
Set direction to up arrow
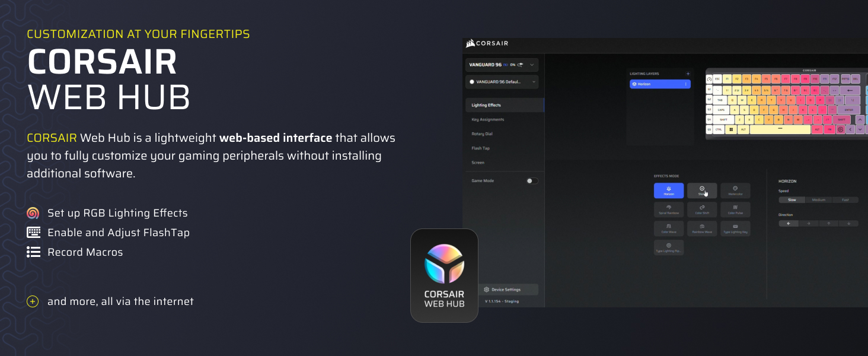pyautogui.click(x=829, y=224)
